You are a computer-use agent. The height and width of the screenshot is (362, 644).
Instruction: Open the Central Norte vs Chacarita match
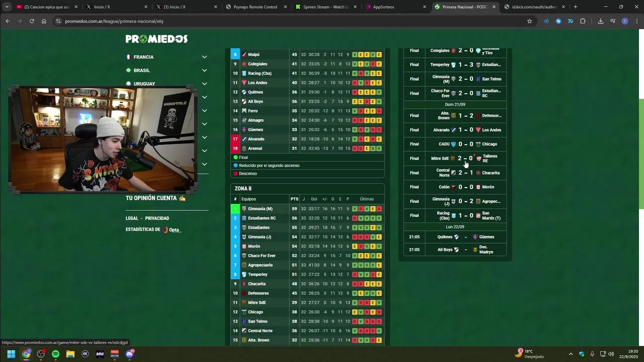coord(455,172)
